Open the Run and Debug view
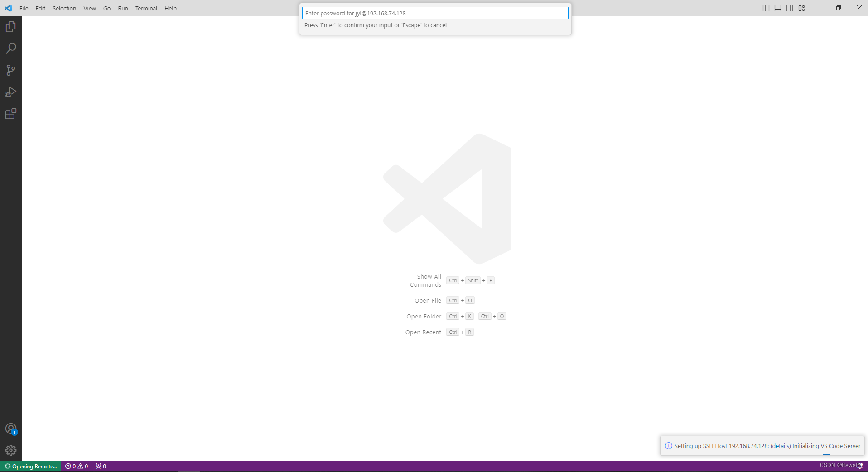Image resolution: width=868 pixels, height=472 pixels. point(11,92)
